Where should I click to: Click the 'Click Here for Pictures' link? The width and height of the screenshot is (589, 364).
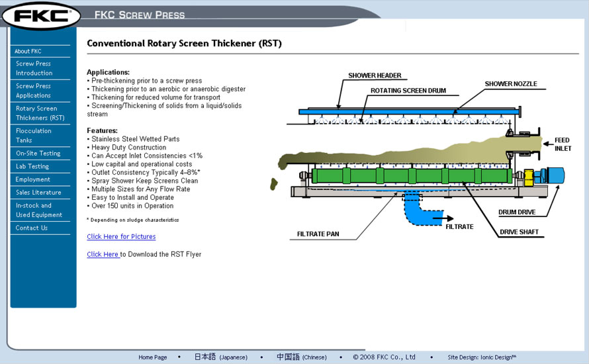(x=121, y=237)
